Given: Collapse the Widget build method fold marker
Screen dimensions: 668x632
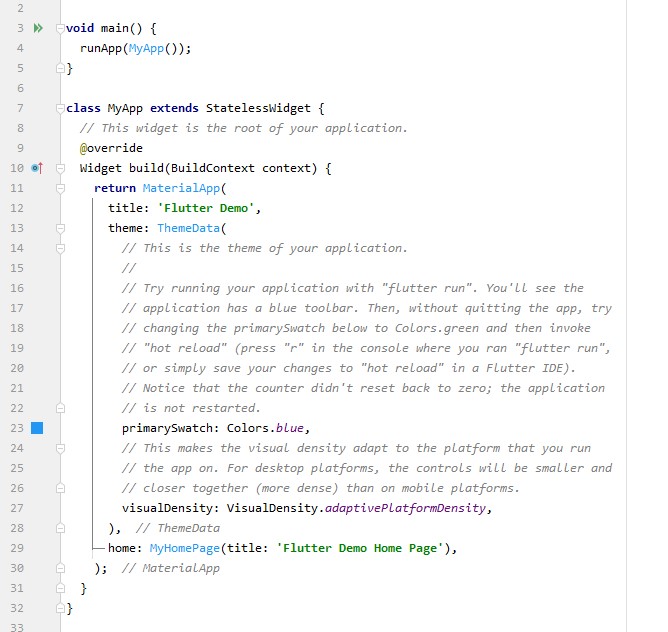Looking at the screenshot, I should (x=60, y=168).
